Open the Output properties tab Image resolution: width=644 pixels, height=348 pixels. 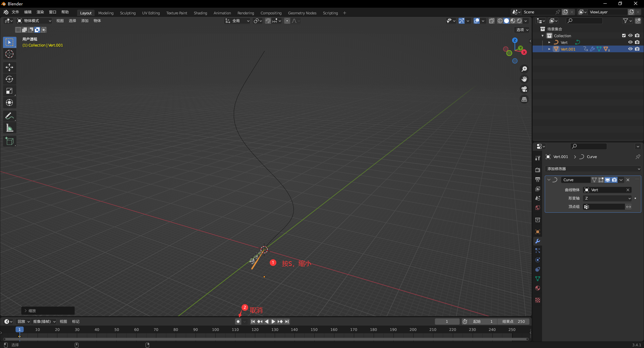(x=538, y=180)
